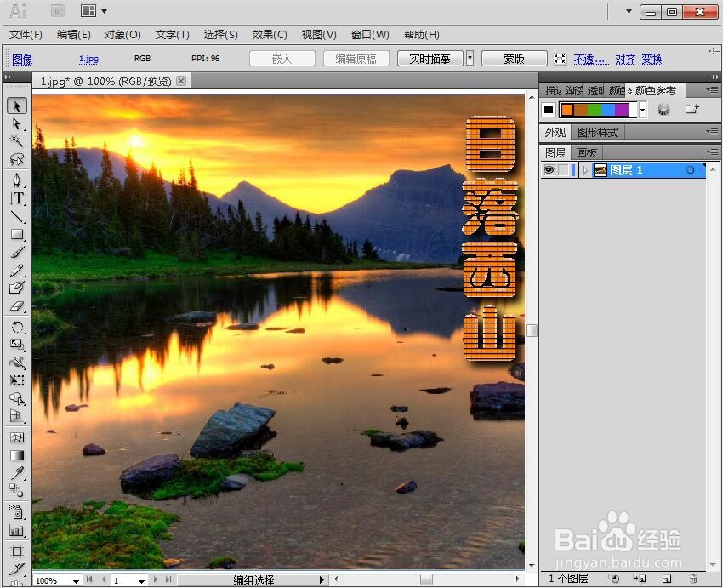The image size is (723, 588).
Task: Expand 图层 1 disclosure triangle
Action: [x=584, y=170]
